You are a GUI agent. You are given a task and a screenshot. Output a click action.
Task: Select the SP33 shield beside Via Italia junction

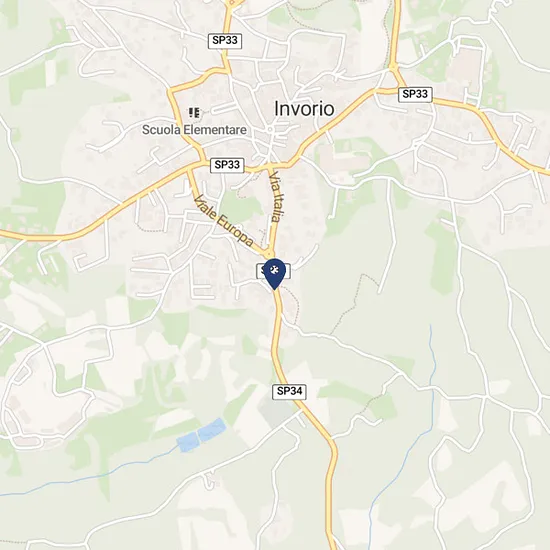pyautogui.click(x=227, y=165)
